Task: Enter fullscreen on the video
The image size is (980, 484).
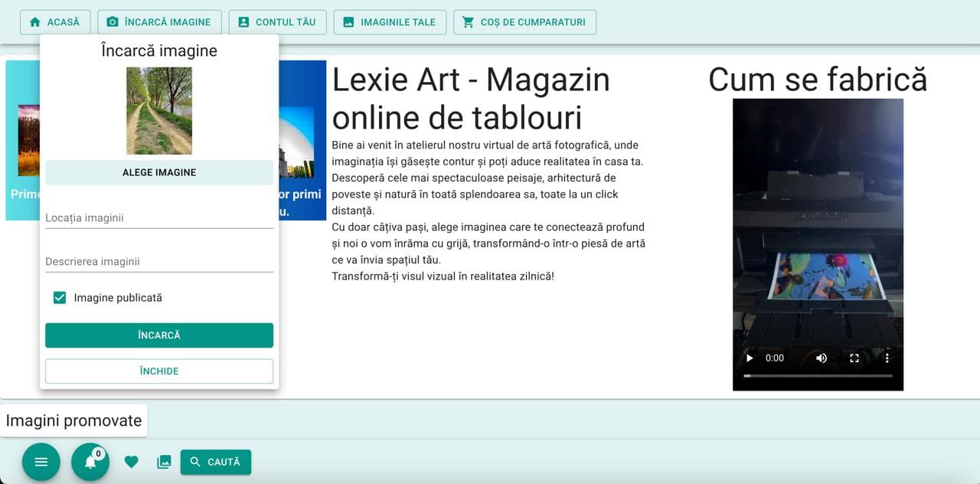Action: (x=854, y=358)
